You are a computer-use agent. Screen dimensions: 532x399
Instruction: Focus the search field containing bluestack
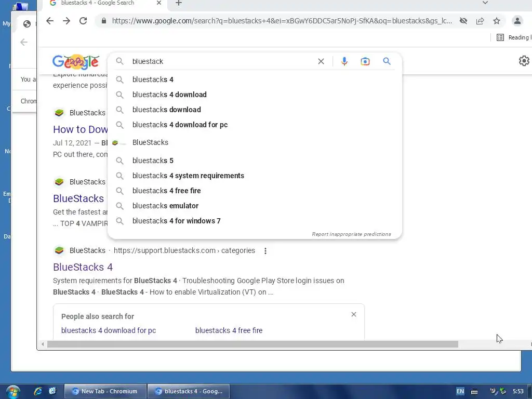(x=220, y=61)
